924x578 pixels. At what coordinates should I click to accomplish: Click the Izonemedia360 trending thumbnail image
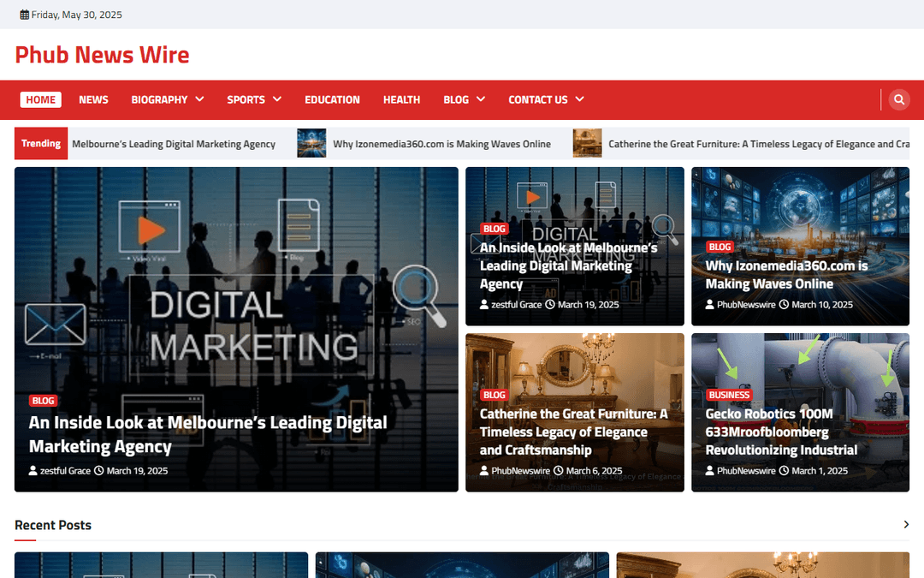coord(311,143)
